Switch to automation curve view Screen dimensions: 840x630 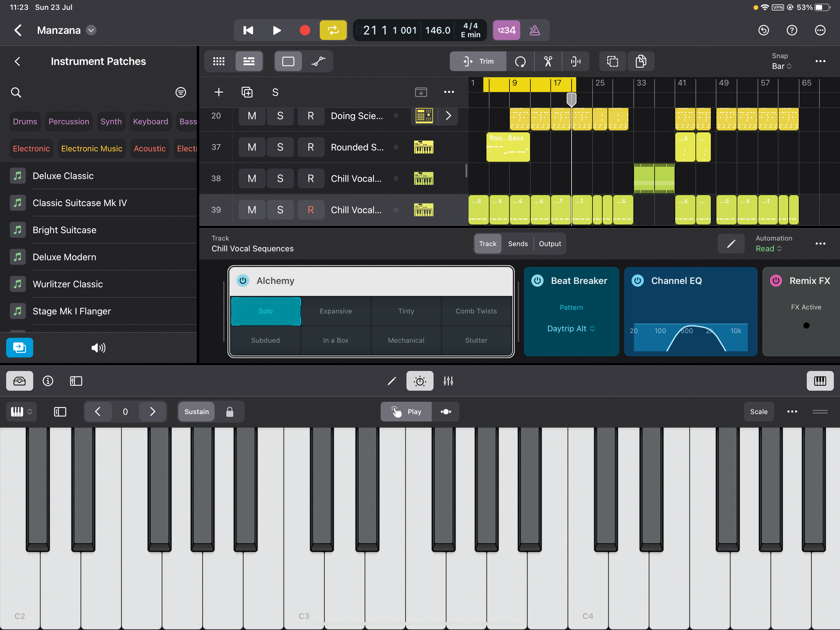pos(318,61)
